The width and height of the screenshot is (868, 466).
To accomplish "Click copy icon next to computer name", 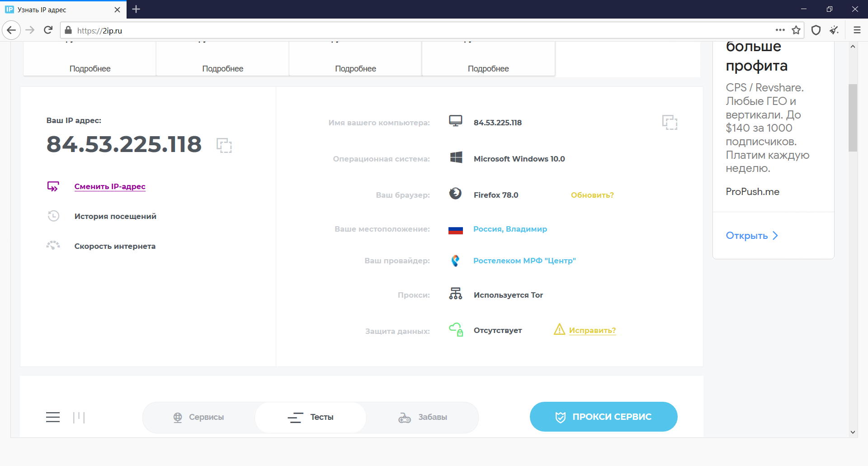I will pyautogui.click(x=670, y=122).
